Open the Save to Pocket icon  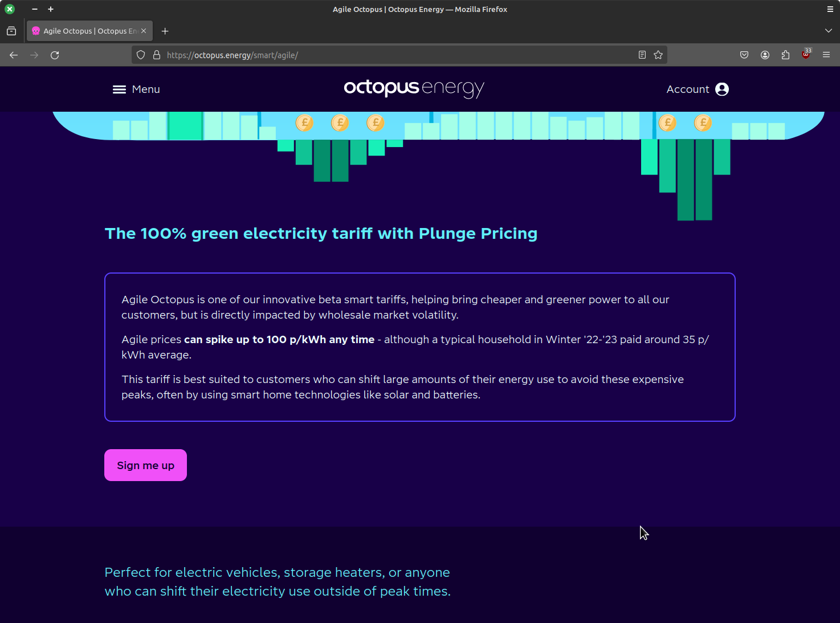point(744,55)
